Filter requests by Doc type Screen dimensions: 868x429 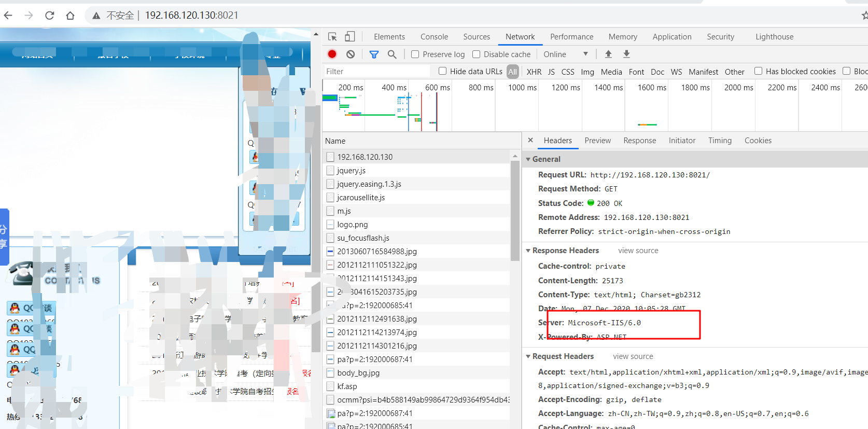[657, 72]
